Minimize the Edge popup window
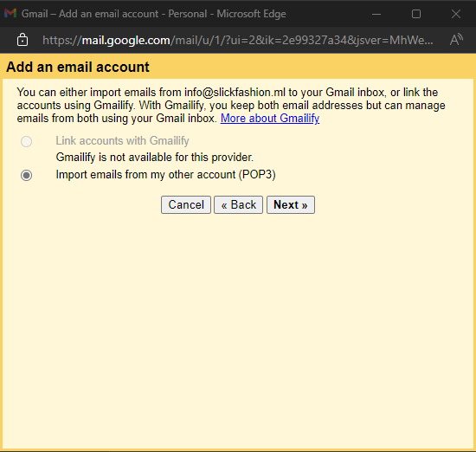476x452 pixels. tap(376, 14)
